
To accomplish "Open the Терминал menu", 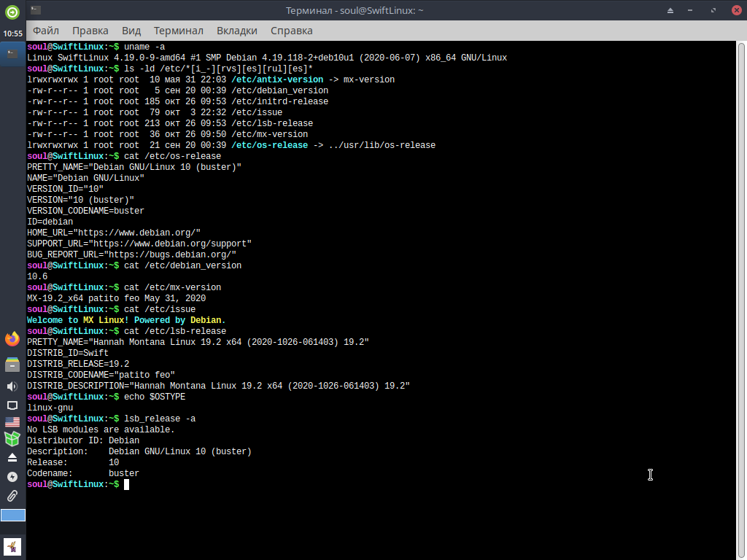I will (178, 31).
